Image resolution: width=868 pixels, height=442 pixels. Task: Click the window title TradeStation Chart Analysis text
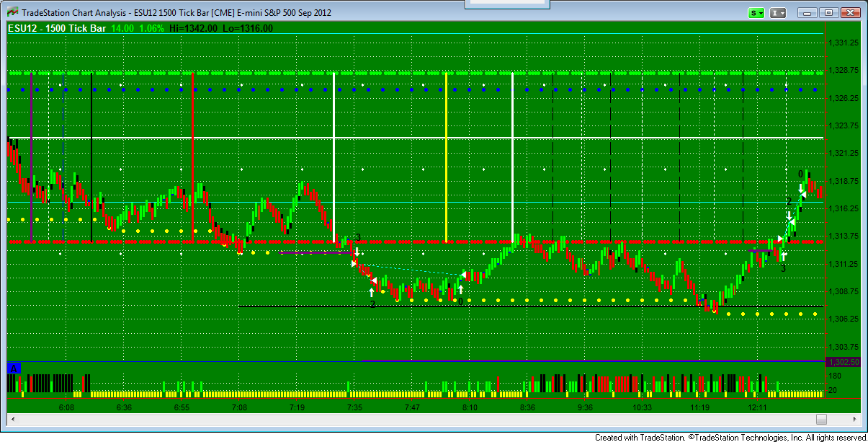tap(74, 13)
